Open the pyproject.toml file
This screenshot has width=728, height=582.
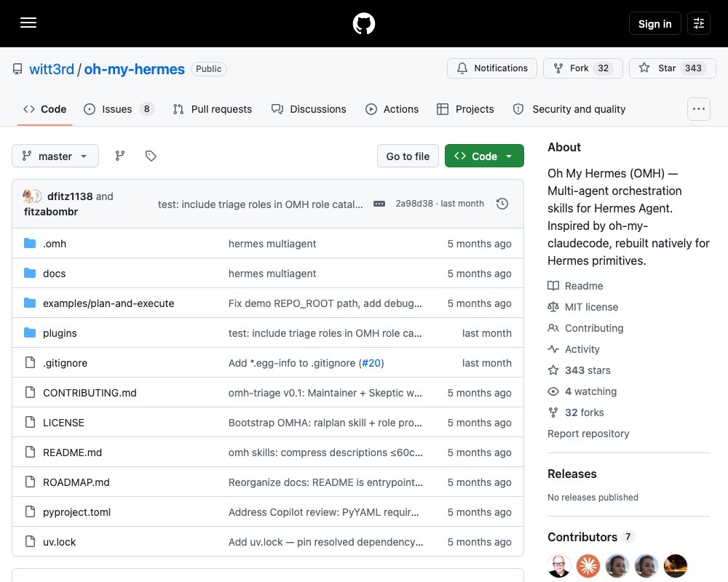pyautogui.click(x=76, y=512)
